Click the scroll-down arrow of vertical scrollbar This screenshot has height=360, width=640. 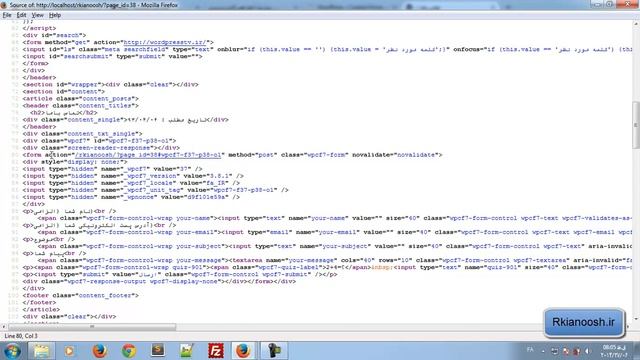point(636,320)
